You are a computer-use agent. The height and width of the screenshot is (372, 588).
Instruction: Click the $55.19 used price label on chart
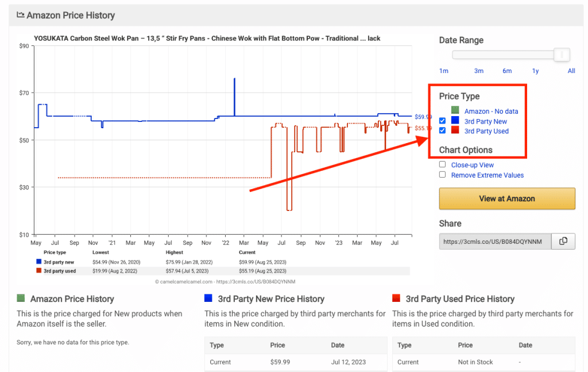tap(423, 128)
